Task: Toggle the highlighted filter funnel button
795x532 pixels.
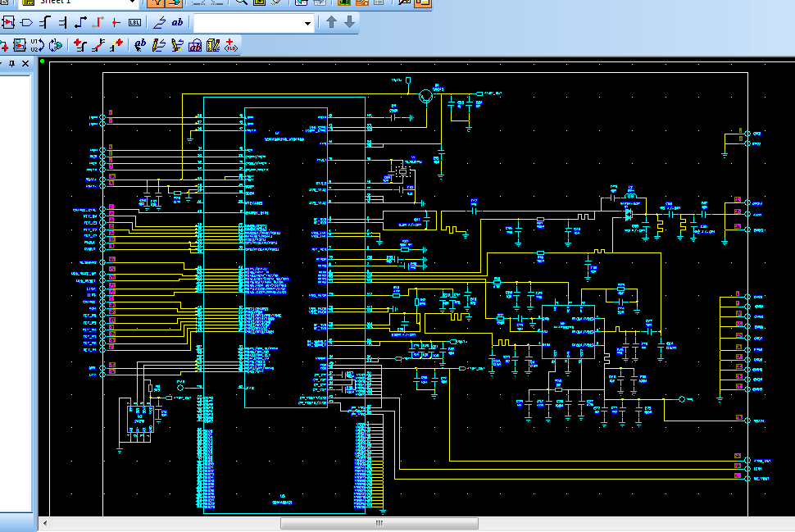Action: point(157,2)
